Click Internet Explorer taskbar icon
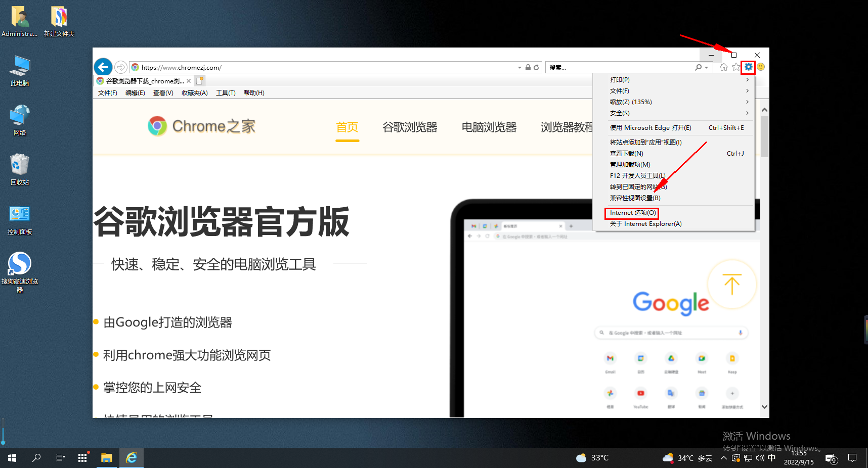This screenshot has height=468, width=868. pyautogui.click(x=132, y=458)
